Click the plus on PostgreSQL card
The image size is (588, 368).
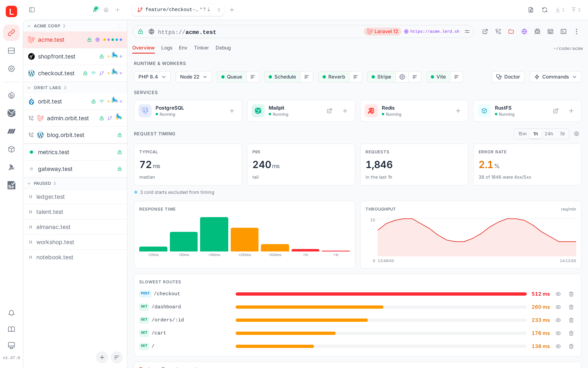(232, 111)
